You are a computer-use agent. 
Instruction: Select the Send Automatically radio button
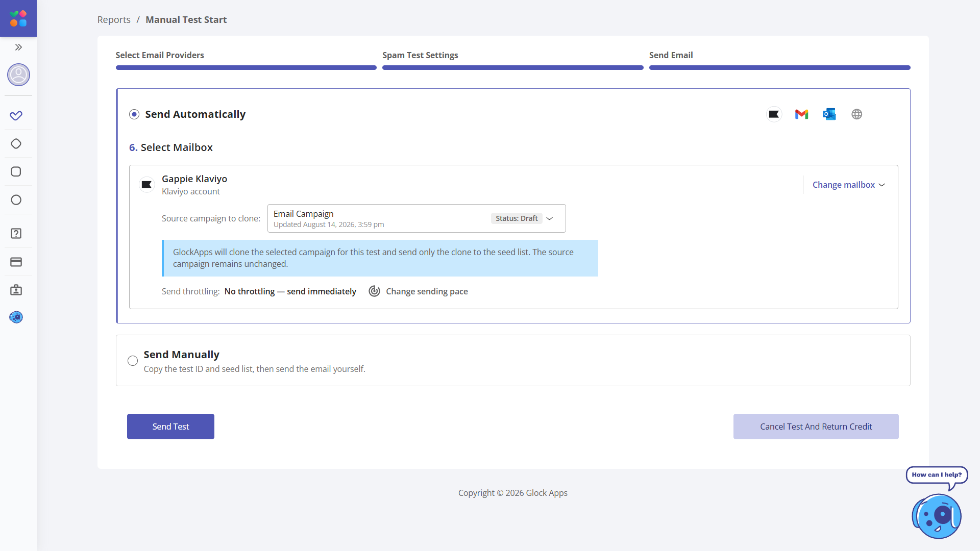(134, 114)
